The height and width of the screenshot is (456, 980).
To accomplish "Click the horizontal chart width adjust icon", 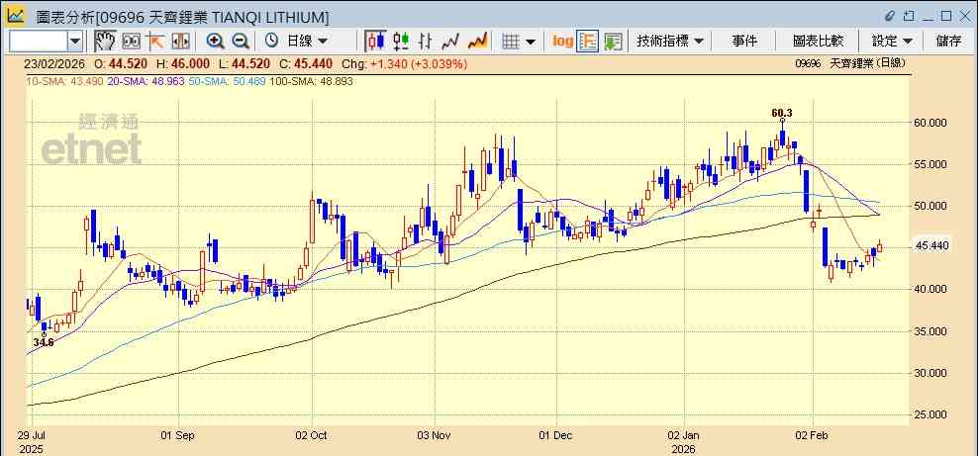I will tap(180, 42).
